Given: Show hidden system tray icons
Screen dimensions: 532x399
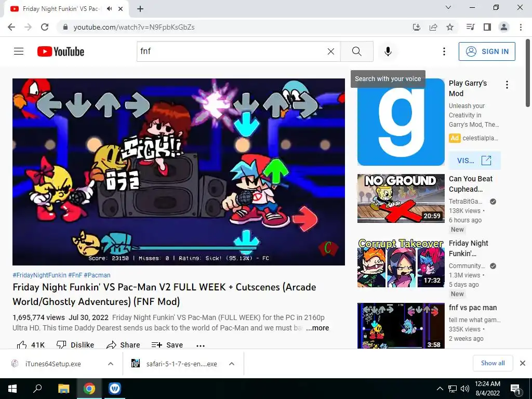Looking at the screenshot, I should coord(440,389).
